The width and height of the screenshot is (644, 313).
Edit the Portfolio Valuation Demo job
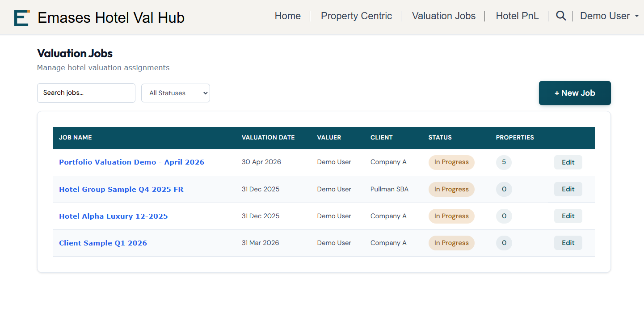tap(568, 162)
